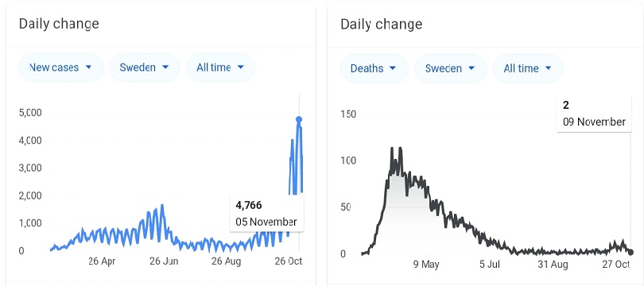
Task: Click arrow icon next to right Sweden
Action: [471, 68]
